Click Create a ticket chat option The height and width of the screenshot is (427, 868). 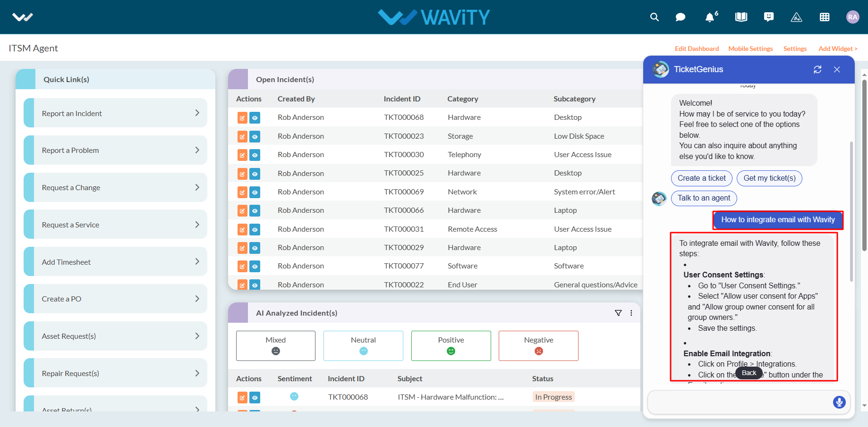coord(702,178)
